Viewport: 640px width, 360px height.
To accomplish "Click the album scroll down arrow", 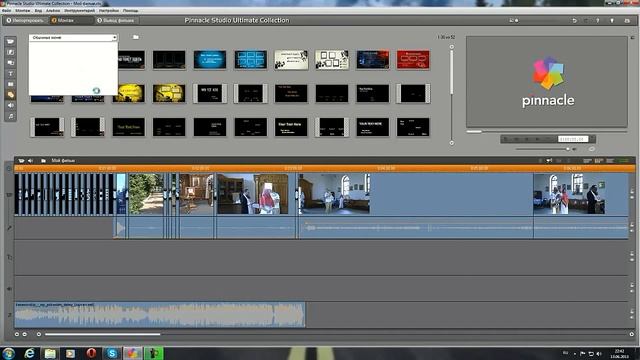I will click(451, 143).
